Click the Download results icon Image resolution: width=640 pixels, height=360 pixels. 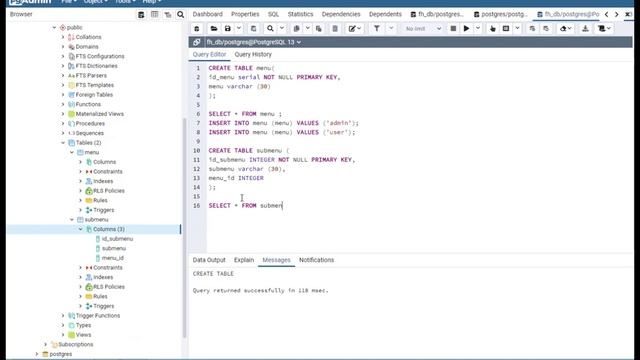point(585,29)
